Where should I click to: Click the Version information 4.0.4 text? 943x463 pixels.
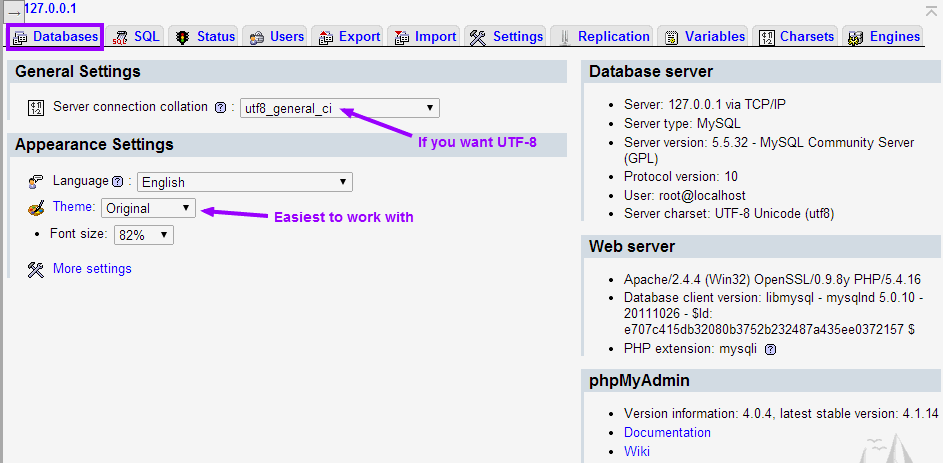click(x=781, y=414)
